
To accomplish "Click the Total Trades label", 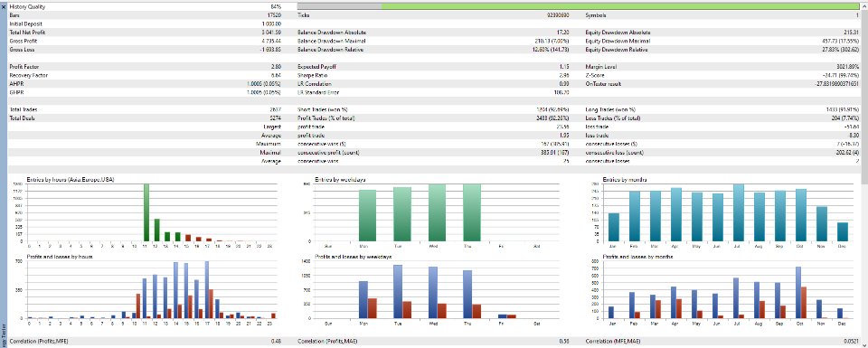I will (x=24, y=109).
